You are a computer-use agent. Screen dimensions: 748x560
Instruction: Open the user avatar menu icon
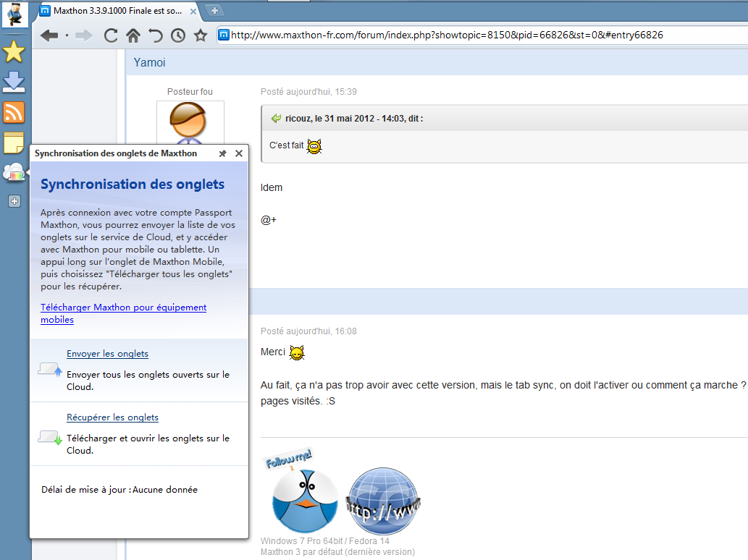pyautogui.click(x=14, y=14)
